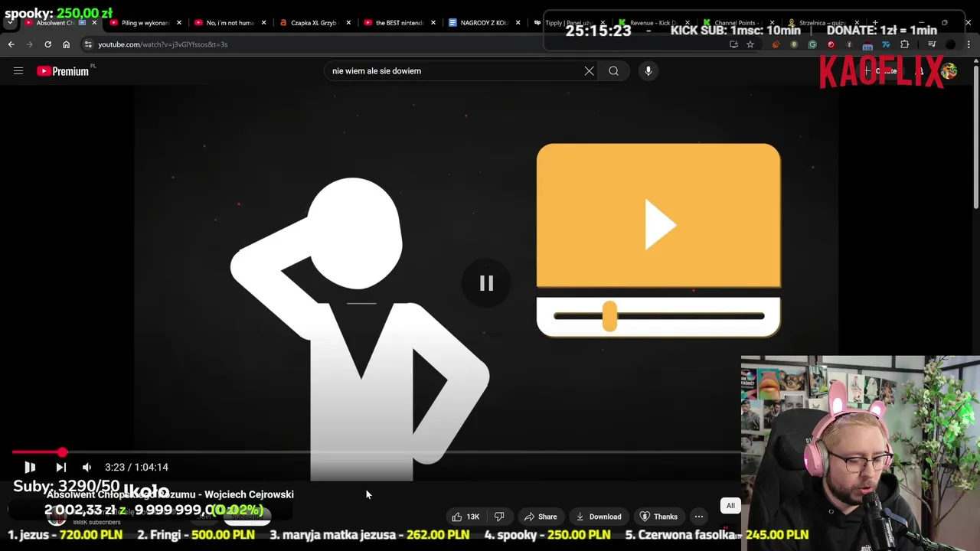
Task: View site information icon in address bar
Action: (88, 44)
